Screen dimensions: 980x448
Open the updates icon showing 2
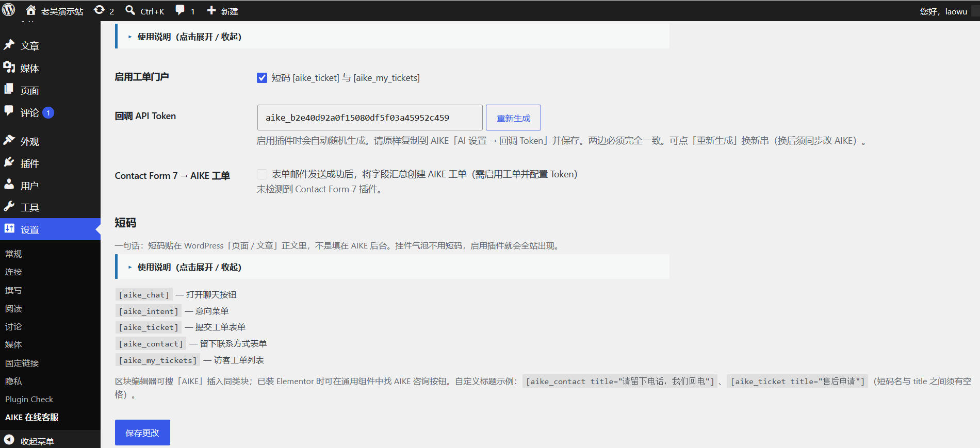pos(99,10)
